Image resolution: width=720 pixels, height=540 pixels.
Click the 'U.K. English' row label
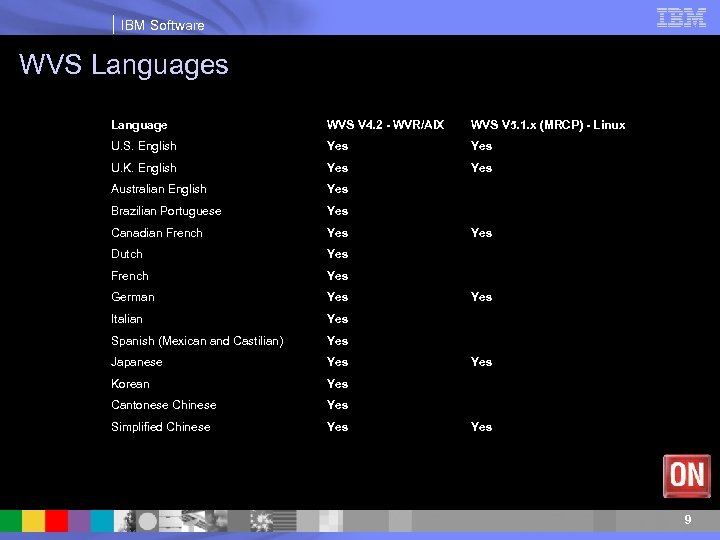pos(144,169)
